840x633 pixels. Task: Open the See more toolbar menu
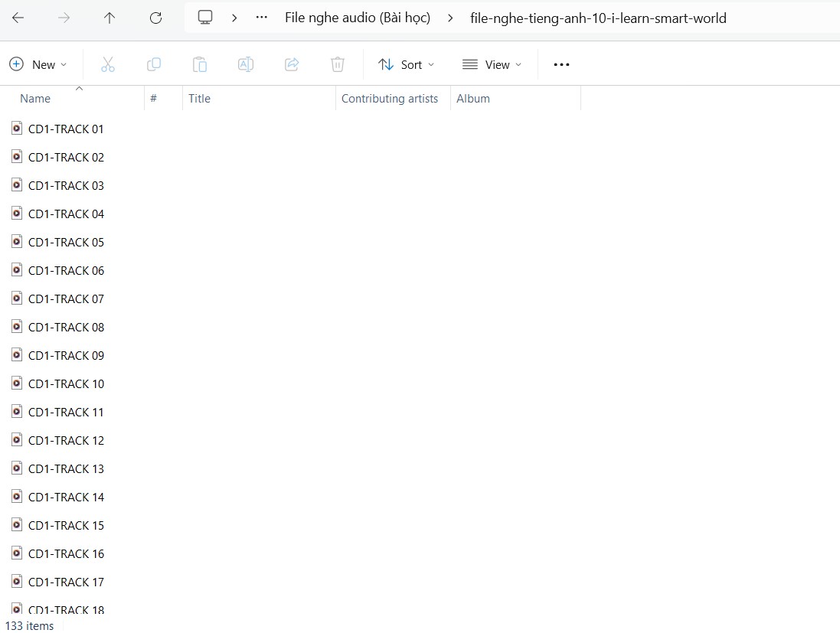[561, 64]
